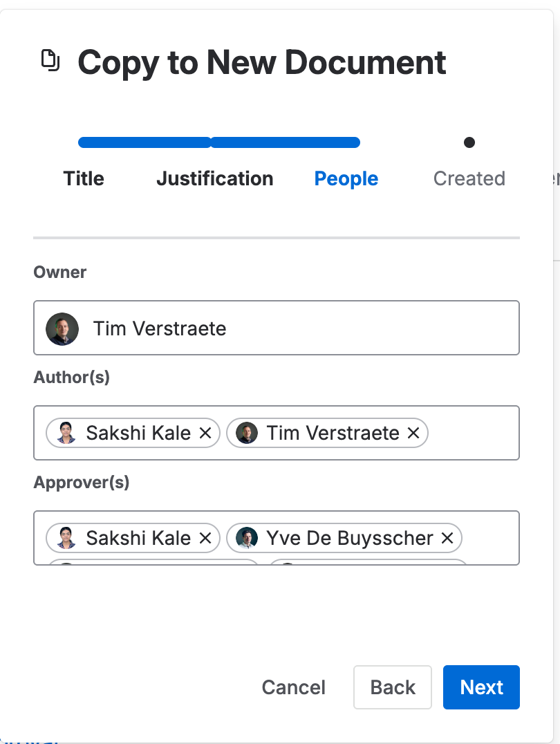Go to the Title step
Screen dimensions: 560x744
coord(84,179)
